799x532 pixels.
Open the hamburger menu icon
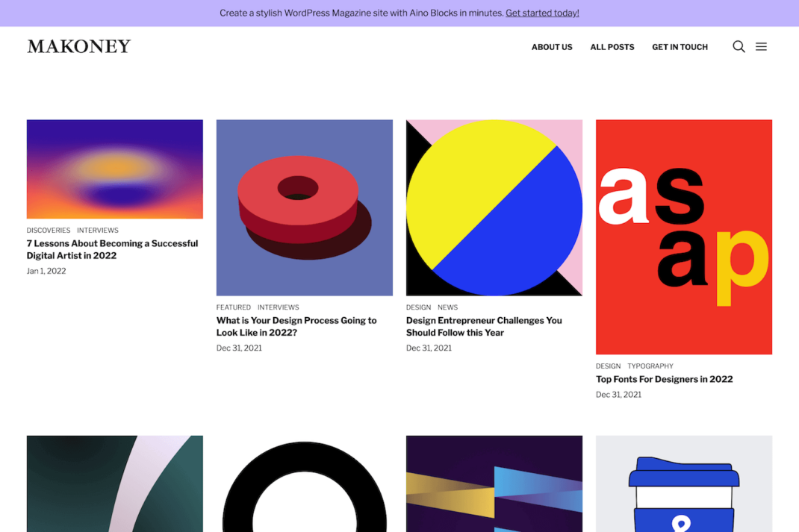761,46
